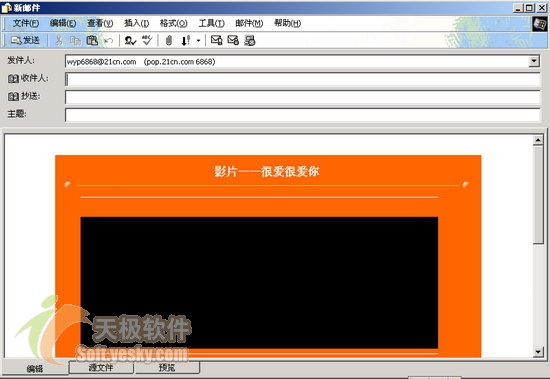The width and height of the screenshot is (550, 379).
Task: Expand the 发件人 sender account dropdown
Action: [534, 61]
